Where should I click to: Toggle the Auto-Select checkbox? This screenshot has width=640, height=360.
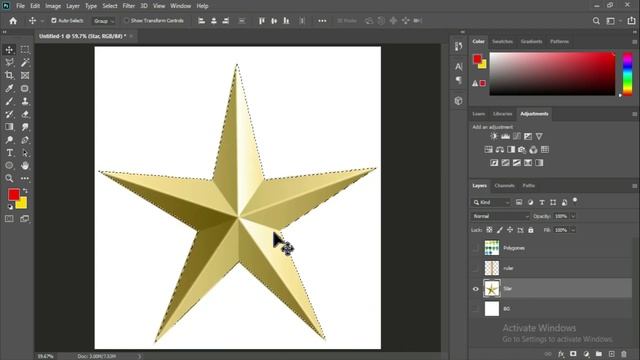tap(53, 20)
